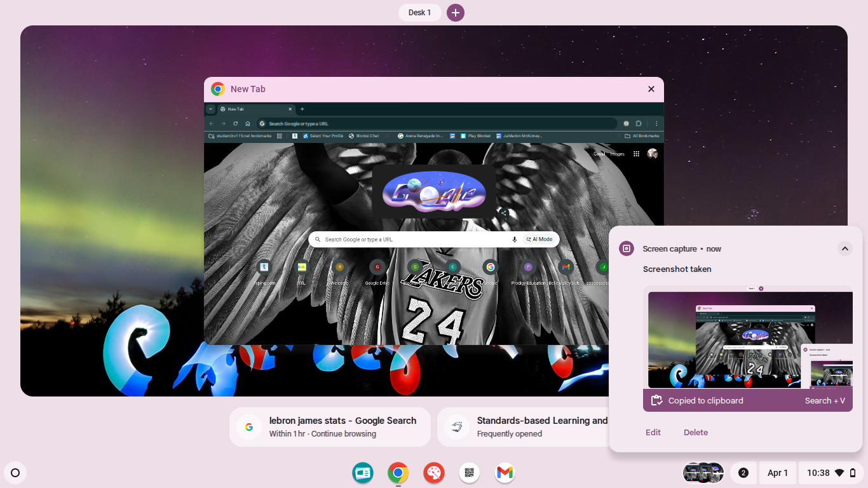The image size is (868, 488).
Task: Delete the captured screenshot
Action: pos(695,433)
